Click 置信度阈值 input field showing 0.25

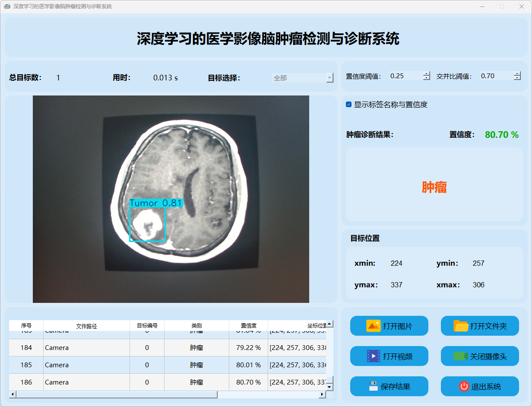[406, 76]
